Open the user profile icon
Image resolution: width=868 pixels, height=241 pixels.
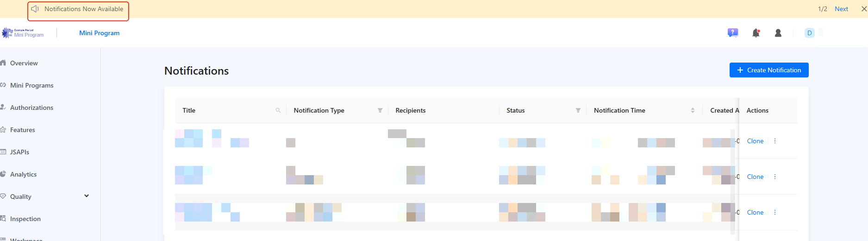778,33
